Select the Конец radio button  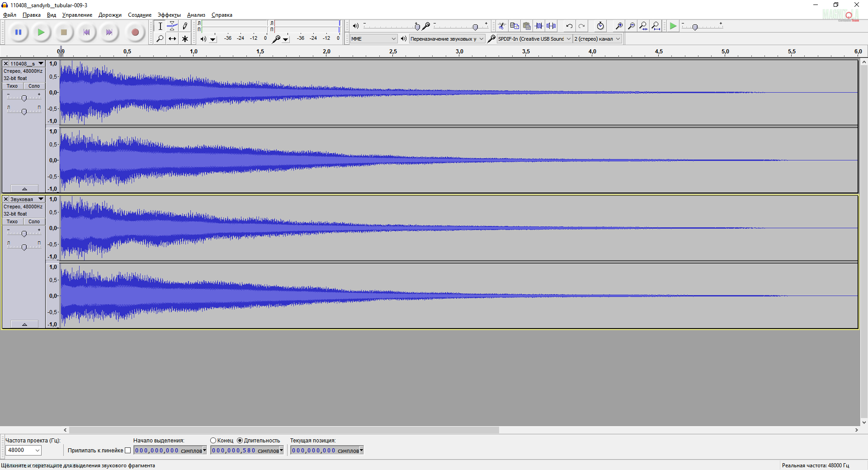pyautogui.click(x=213, y=441)
